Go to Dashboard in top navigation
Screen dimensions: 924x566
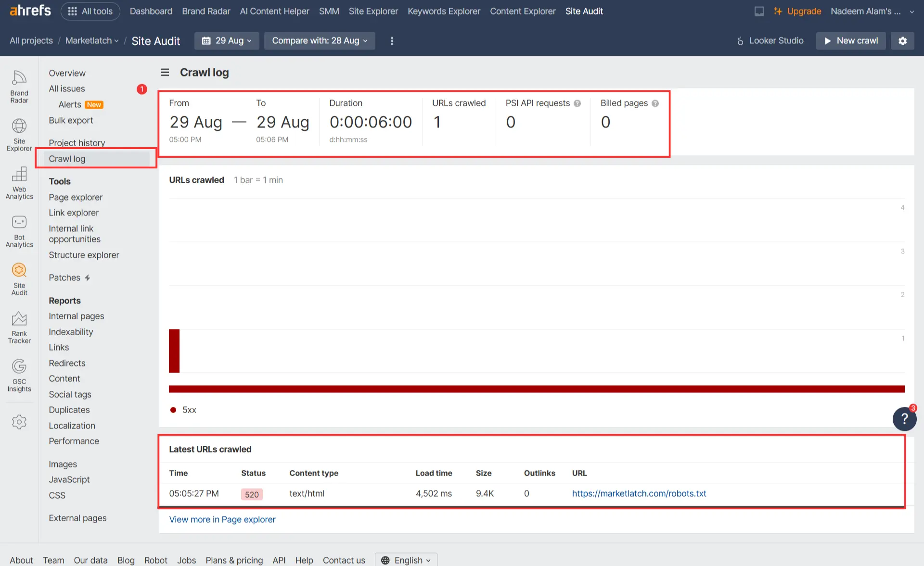click(x=151, y=11)
